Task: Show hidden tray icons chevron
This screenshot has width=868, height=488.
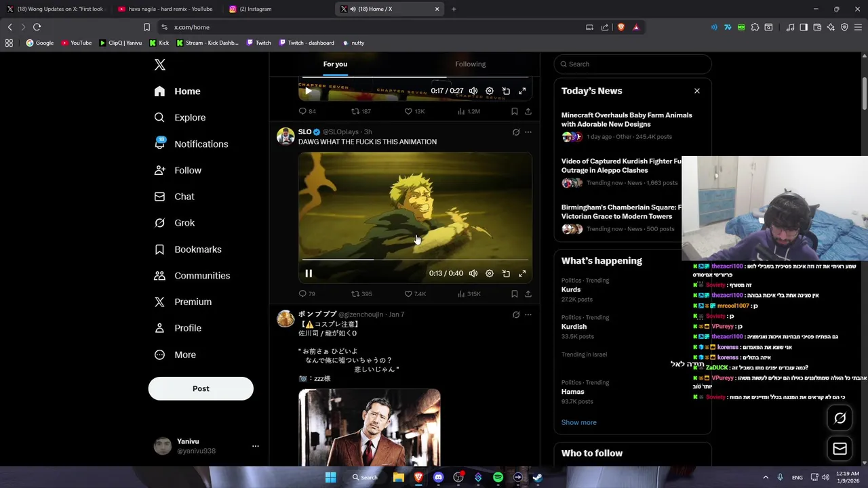Action: tap(766, 477)
